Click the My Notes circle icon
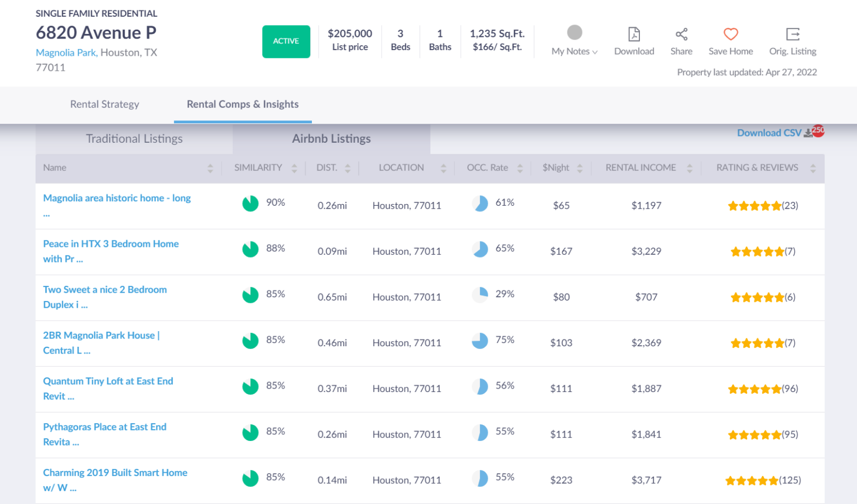Viewport: 857px width, 504px height. pyautogui.click(x=574, y=32)
